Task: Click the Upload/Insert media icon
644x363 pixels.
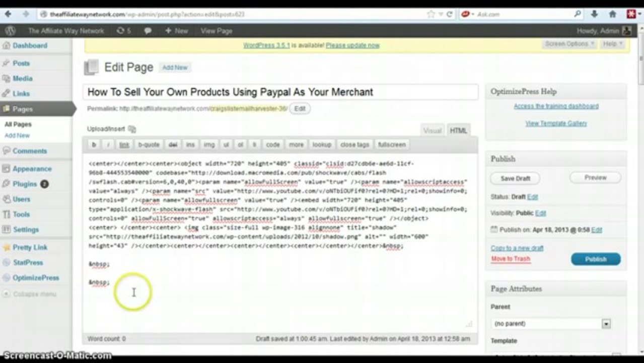Action: tap(132, 129)
